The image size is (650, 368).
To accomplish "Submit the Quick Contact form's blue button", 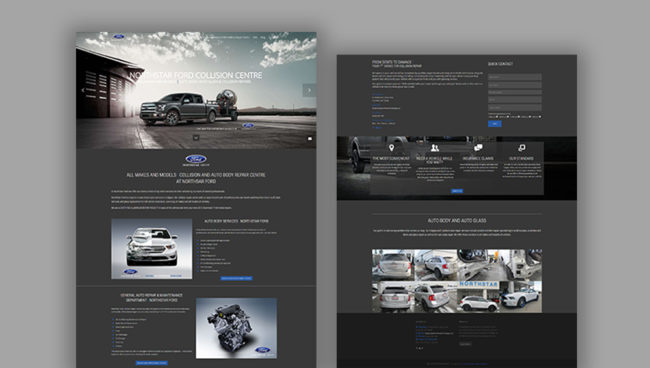I will [495, 123].
